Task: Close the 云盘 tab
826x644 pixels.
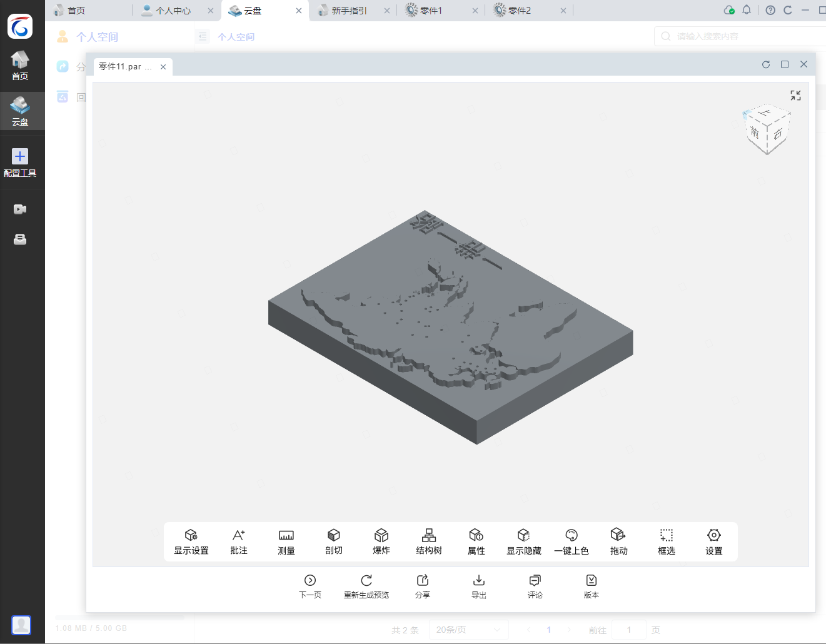Action: tap(299, 11)
